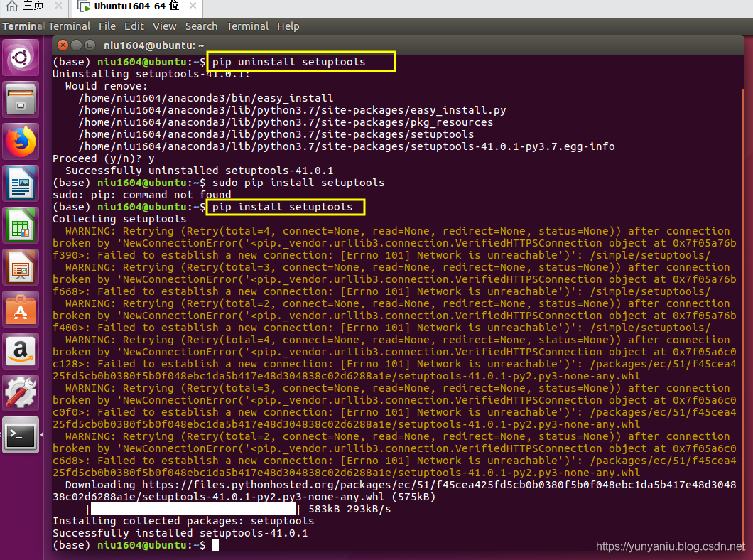This screenshot has height=560, width=753.
Task: Launch Firefox web browser from the dock
Action: pos(21,141)
